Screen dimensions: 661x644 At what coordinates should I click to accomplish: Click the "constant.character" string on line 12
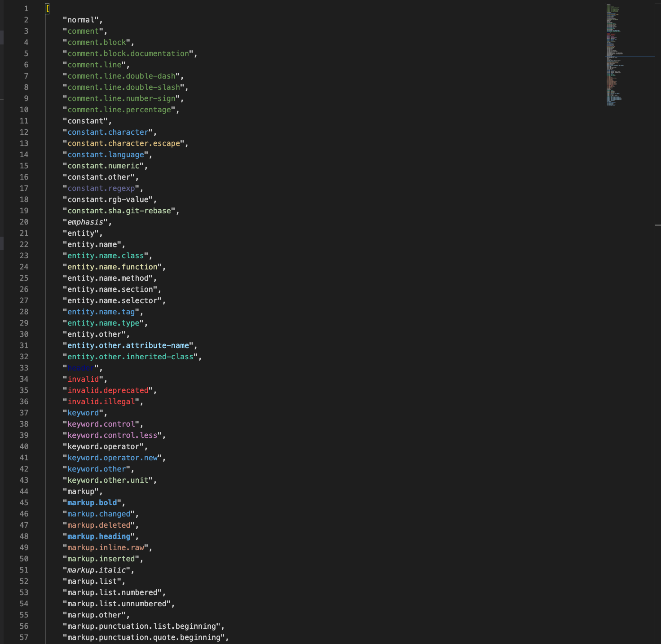(108, 132)
